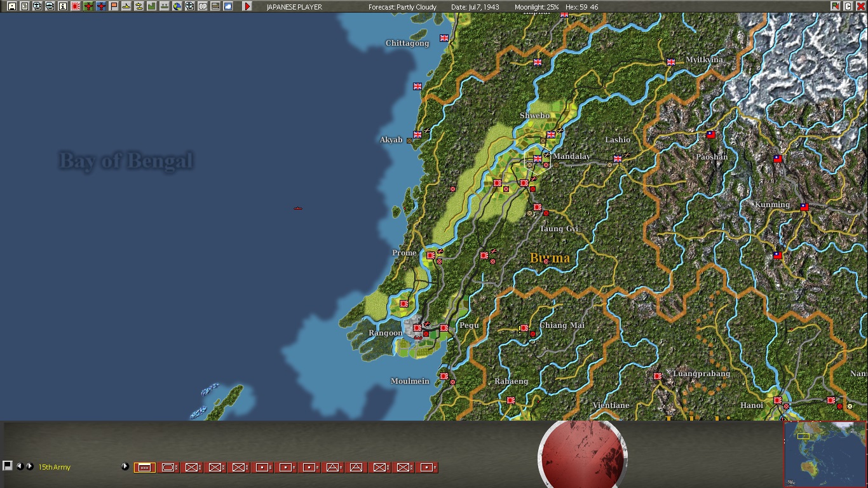This screenshot has width=868, height=488.
Task: Click the round arrow button before the unit icons
Action: 125,466
